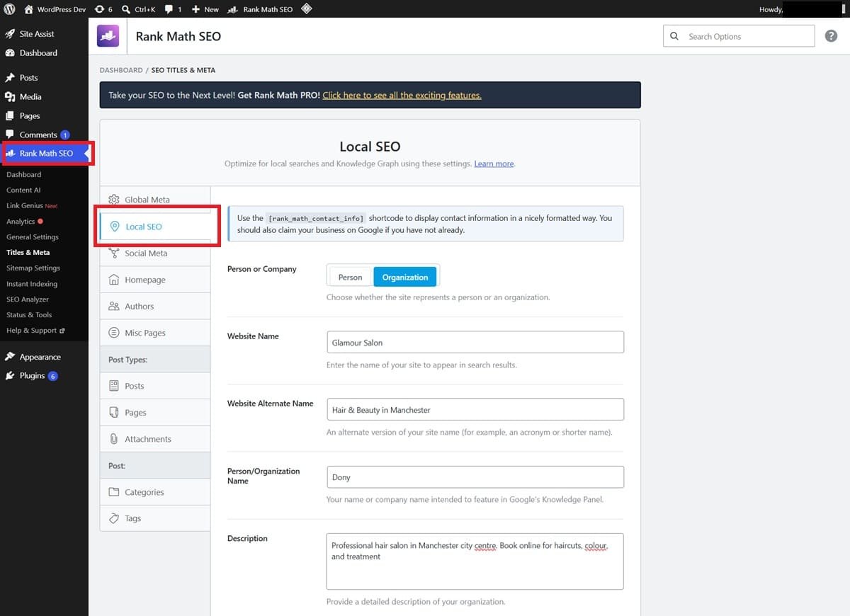Select the Titles & Meta submenu item
This screenshot has height=616, width=850.
click(28, 253)
